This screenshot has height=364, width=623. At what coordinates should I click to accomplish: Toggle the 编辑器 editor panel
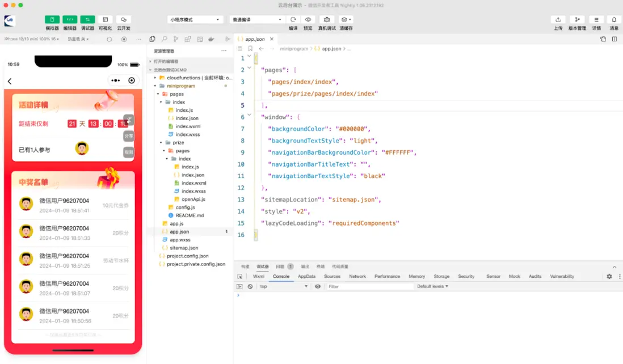(70, 19)
